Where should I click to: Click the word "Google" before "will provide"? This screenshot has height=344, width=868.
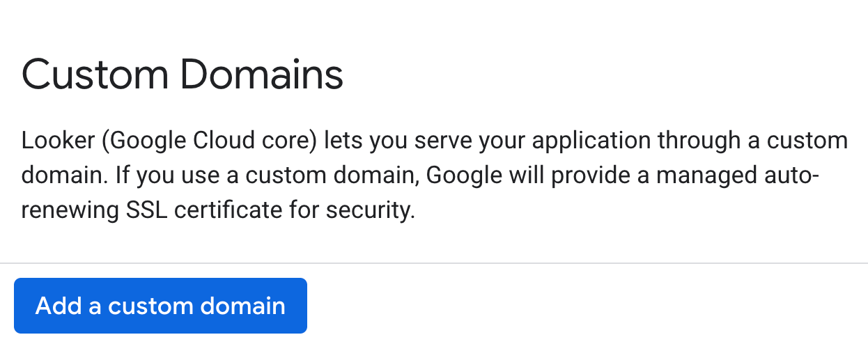pyautogui.click(x=464, y=175)
